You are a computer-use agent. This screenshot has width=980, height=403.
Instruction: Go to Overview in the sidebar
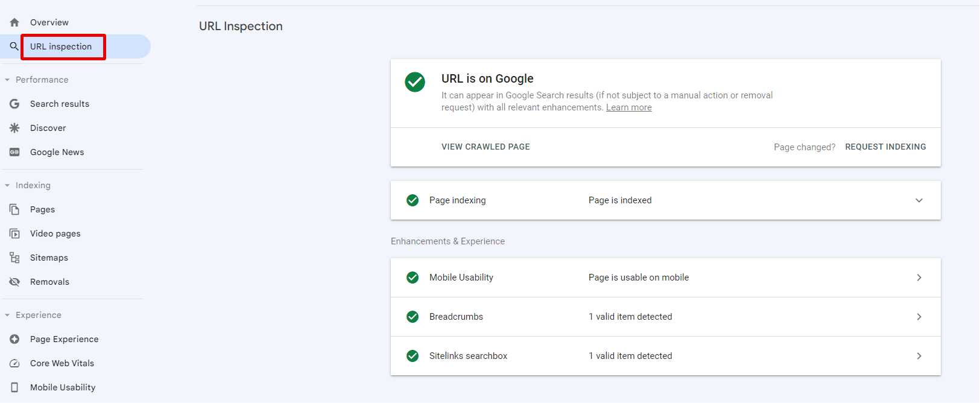(x=49, y=22)
